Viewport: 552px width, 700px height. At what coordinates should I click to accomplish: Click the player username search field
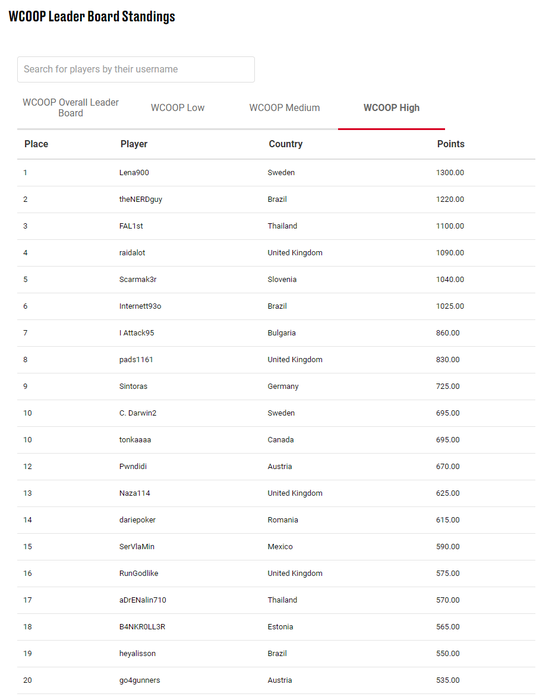point(136,69)
